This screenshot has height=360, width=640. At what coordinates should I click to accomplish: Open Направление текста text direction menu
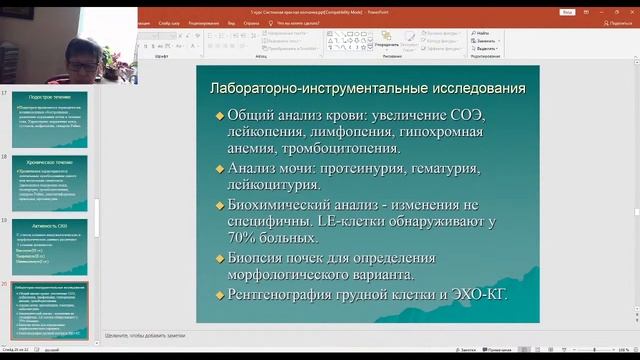pyautogui.click(x=284, y=33)
